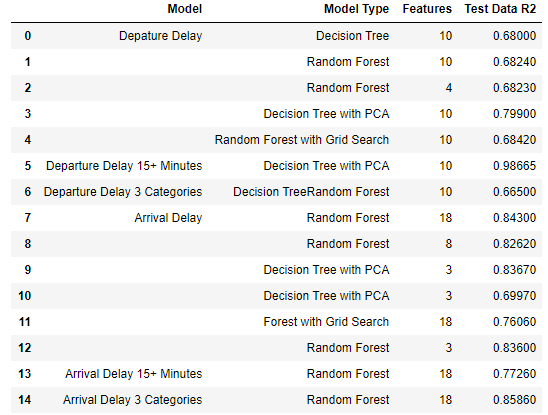Select the 0.98665 R2 value
This screenshot has width=548, height=415.
pyautogui.click(x=514, y=166)
